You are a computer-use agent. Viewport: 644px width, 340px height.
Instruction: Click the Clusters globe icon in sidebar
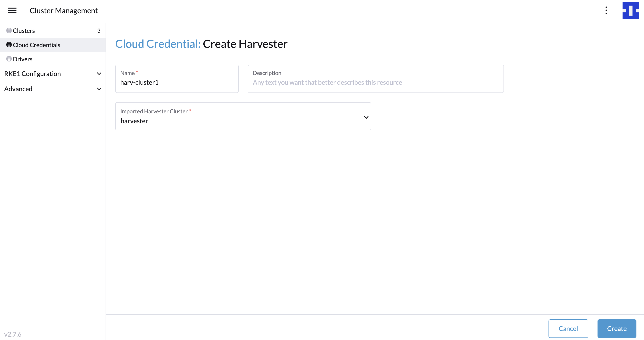click(x=9, y=30)
